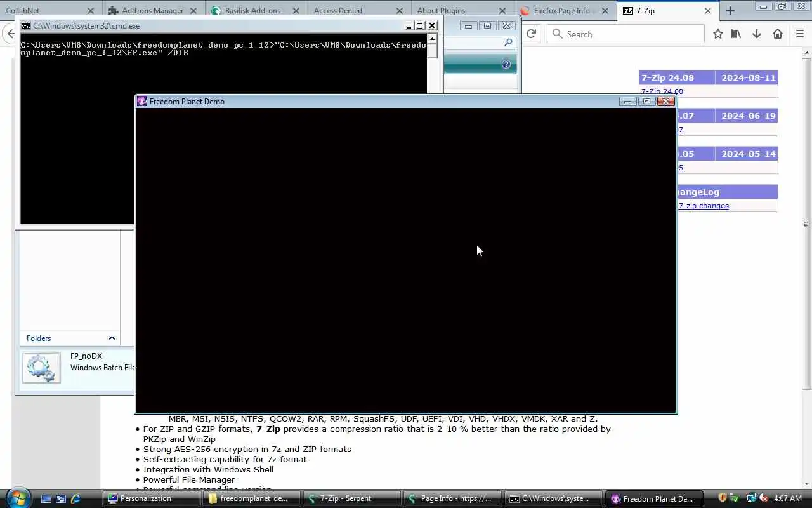Image resolution: width=812 pixels, height=508 pixels.
Task: Click the browser scrollbar down arrow
Action: 806,485
